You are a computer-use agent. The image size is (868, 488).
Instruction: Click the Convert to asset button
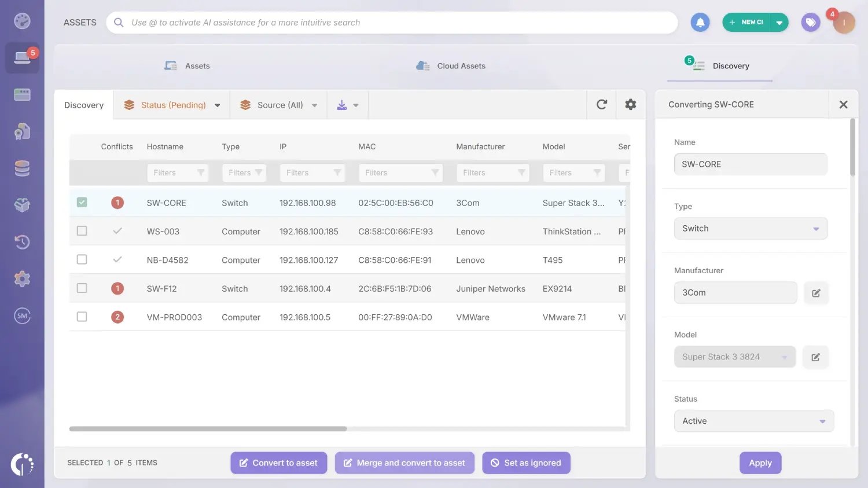click(x=278, y=463)
